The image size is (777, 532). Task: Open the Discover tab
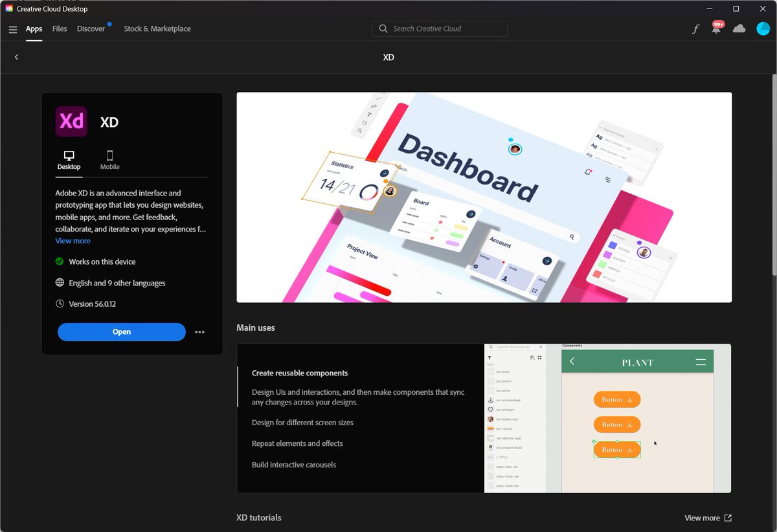tap(91, 29)
